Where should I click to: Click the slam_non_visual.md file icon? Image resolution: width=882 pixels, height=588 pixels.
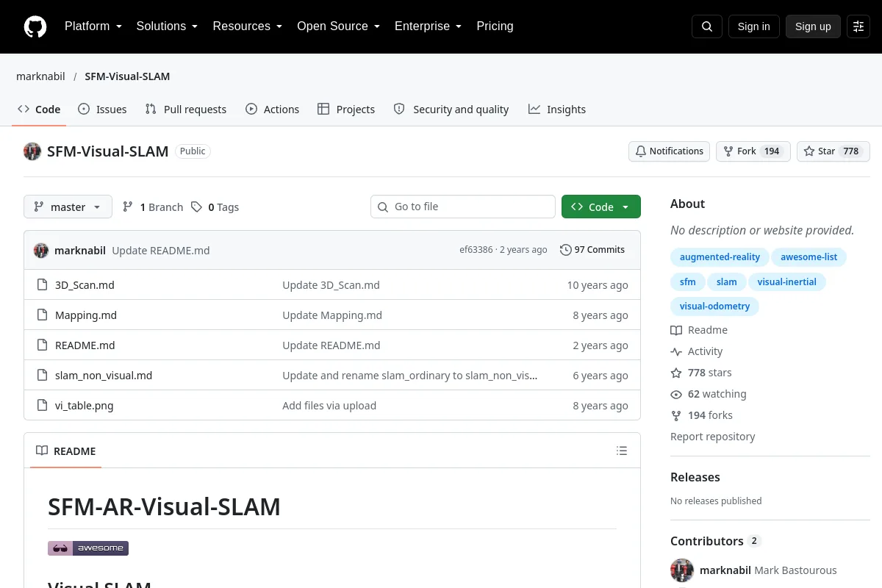pyautogui.click(x=43, y=376)
